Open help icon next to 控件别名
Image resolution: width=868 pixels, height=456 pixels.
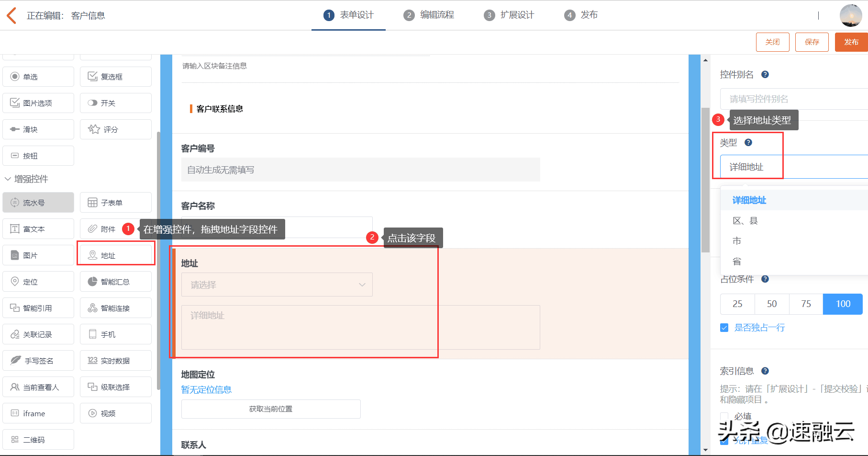765,74
